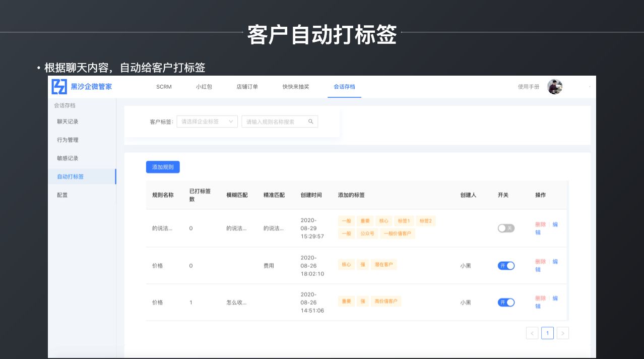Open the user avatar profile menu
Viewport: 644px width, 359px height.
[x=555, y=87]
